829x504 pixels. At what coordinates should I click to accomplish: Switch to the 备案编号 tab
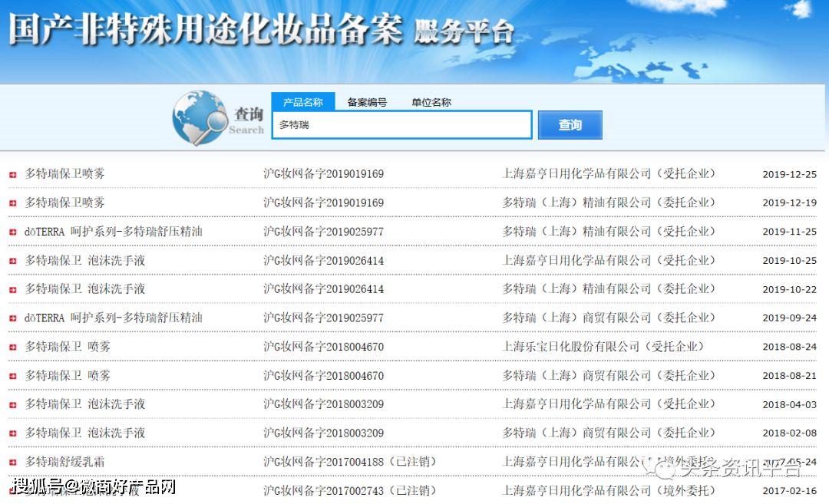pos(367,103)
